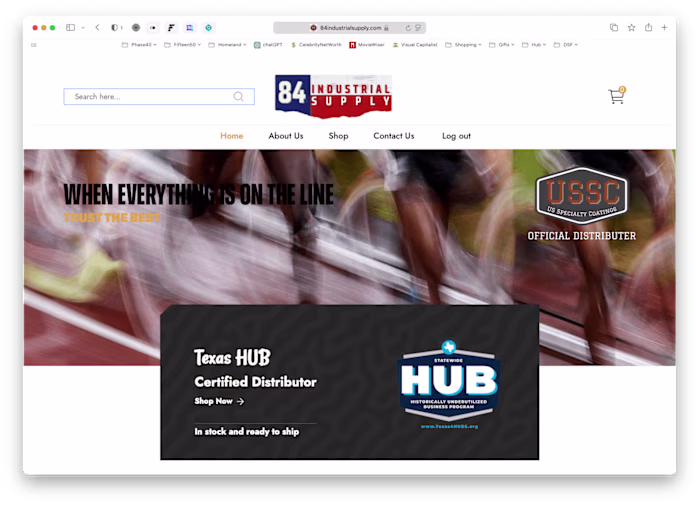Viewport: 700px width, 506px height.
Task: Click the magnifying glass search icon
Action: point(238,96)
